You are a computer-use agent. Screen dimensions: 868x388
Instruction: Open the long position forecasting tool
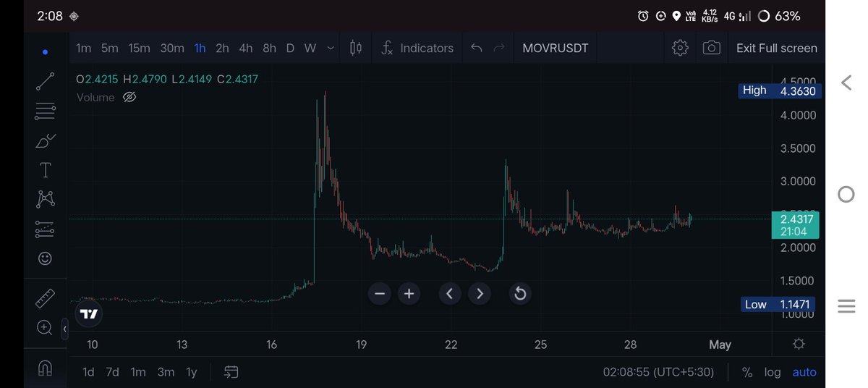(x=45, y=229)
